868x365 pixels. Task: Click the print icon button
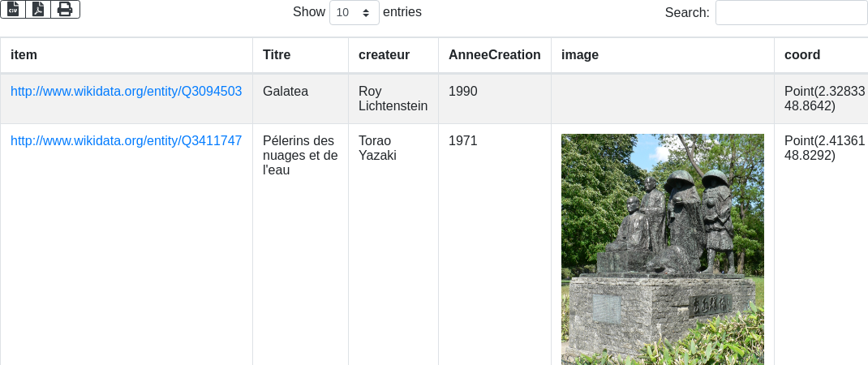65,9
